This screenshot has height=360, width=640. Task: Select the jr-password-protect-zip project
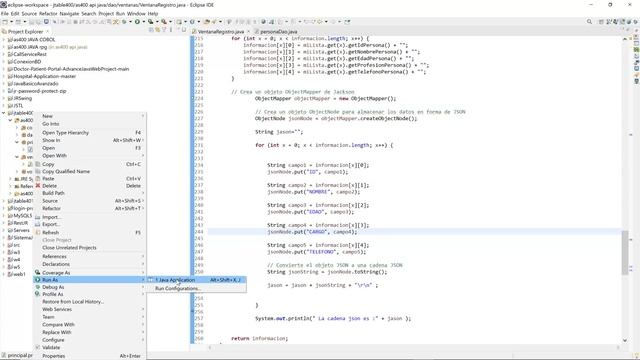tap(40, 91)
